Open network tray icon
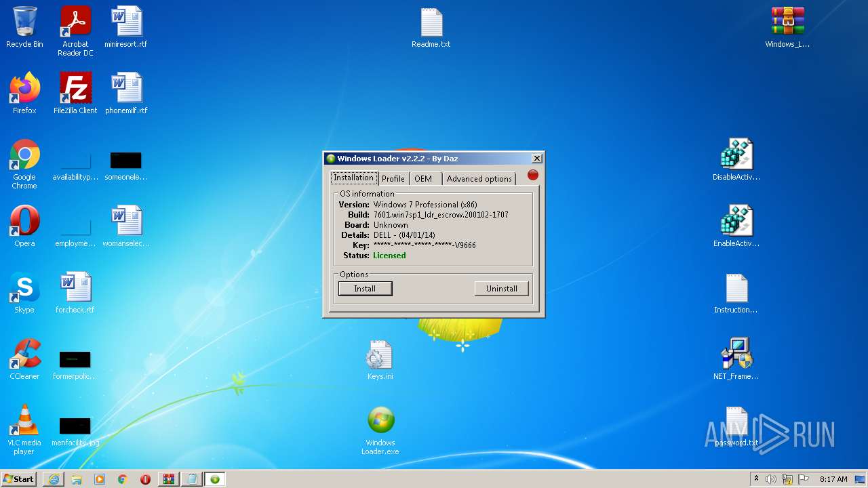The width and height of the screenshot is (868, 488). coord(787,479)
